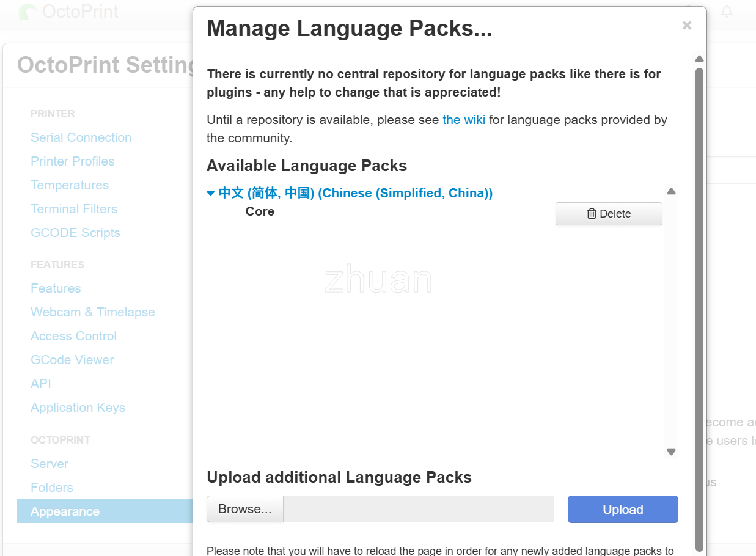This screenshot has height=556, width=756.
Task: Click the dialog's vertical scrollbar thumb
Action: (700, 309)
